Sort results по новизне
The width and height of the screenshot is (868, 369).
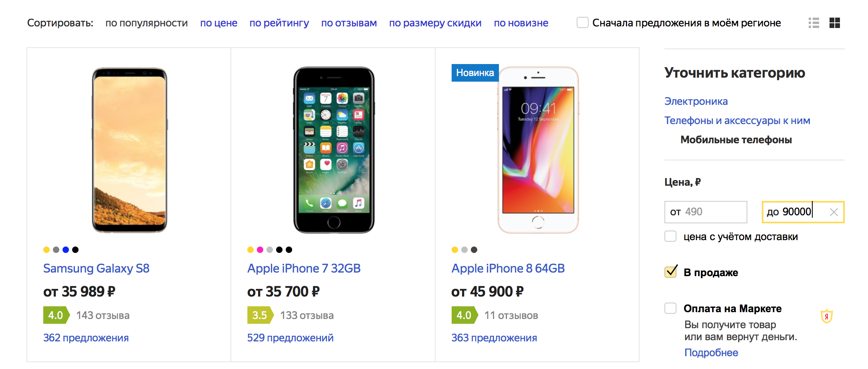(x=521, y=23)
